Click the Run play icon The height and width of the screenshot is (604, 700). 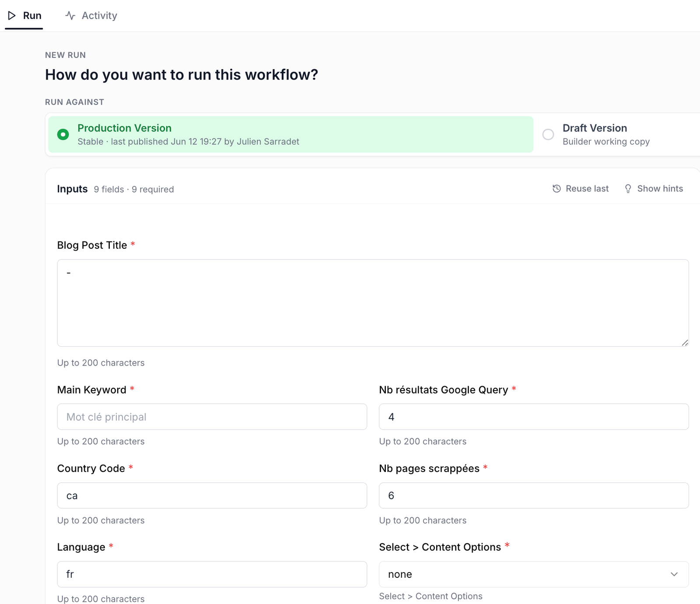(12, 15)
